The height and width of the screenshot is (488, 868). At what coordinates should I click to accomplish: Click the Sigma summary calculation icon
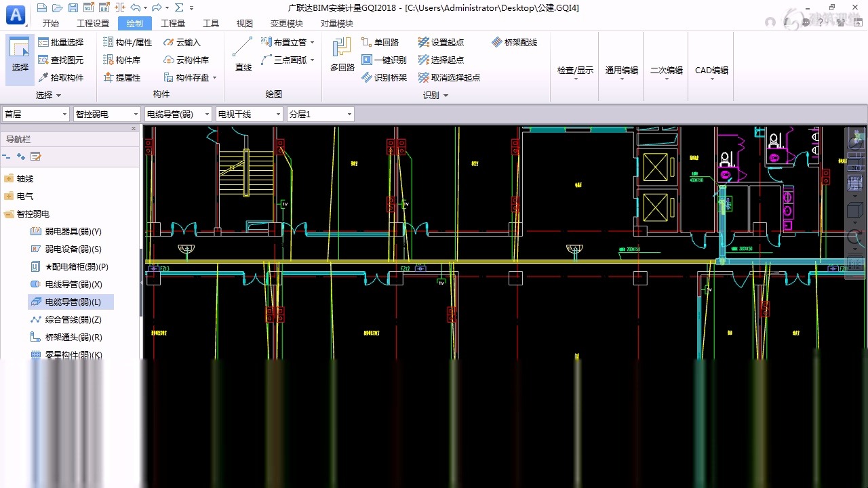[x=179, y=7]
